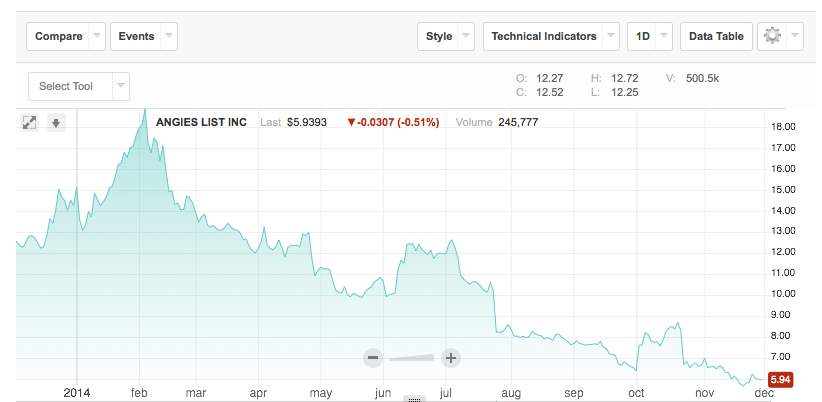Zoom in with the plus button
Screen dimensions: 822x402
pos(450,357)
